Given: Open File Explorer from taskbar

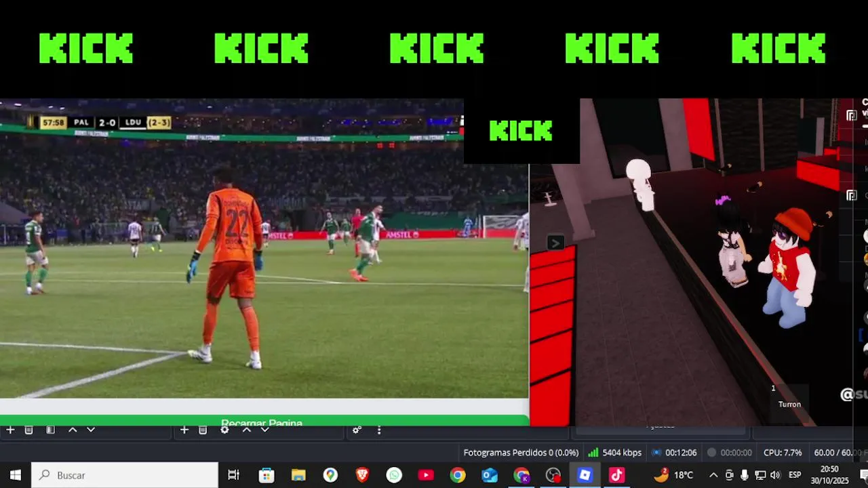Looking at the screenshot, I should click(x=298, y=475).
